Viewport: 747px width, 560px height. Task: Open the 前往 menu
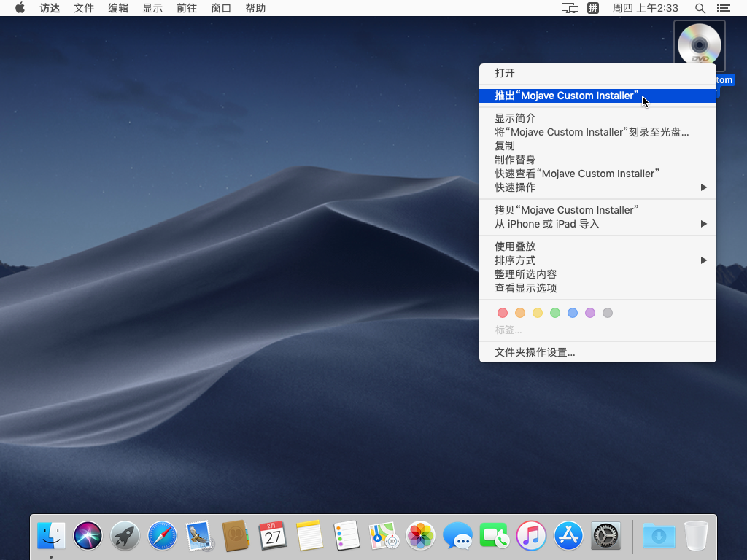point(187,8)
